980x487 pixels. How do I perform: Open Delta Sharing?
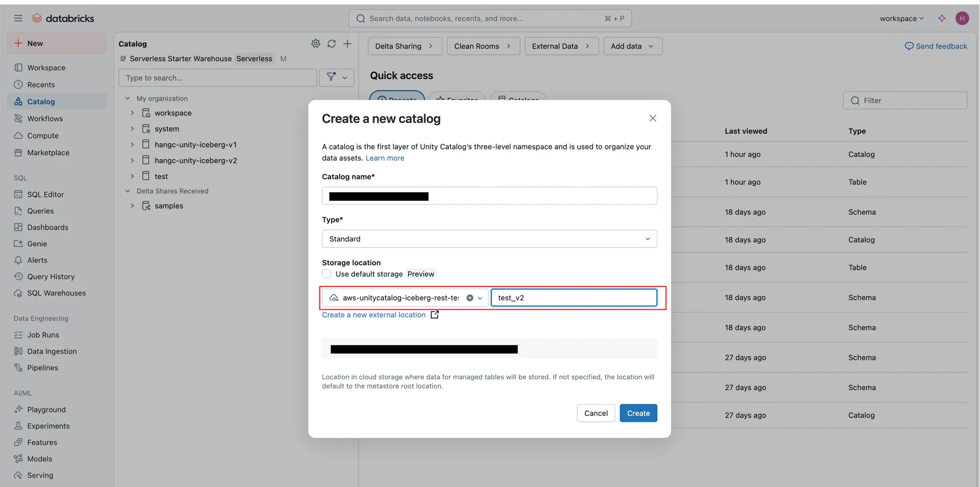[x=405, y=46]
